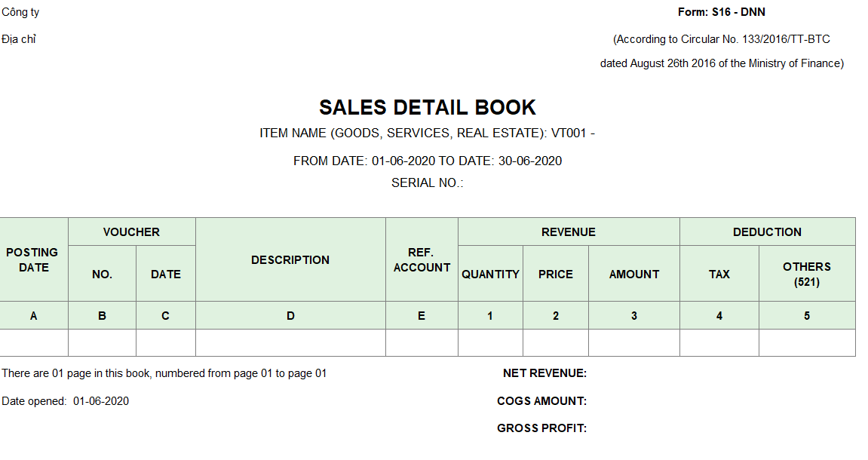Screen dimensions: 868x460
Task: Select the POSTING DATE header cell
Action: [33, 260]
